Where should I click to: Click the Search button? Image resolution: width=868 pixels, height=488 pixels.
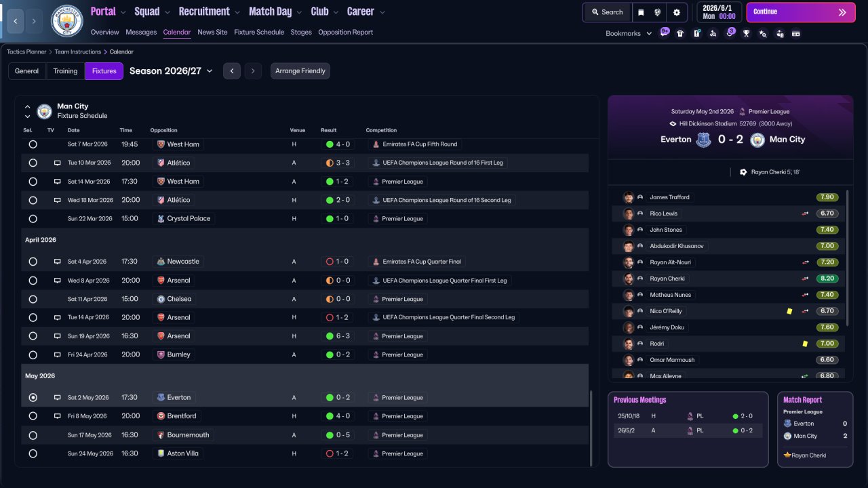point(606,12)
